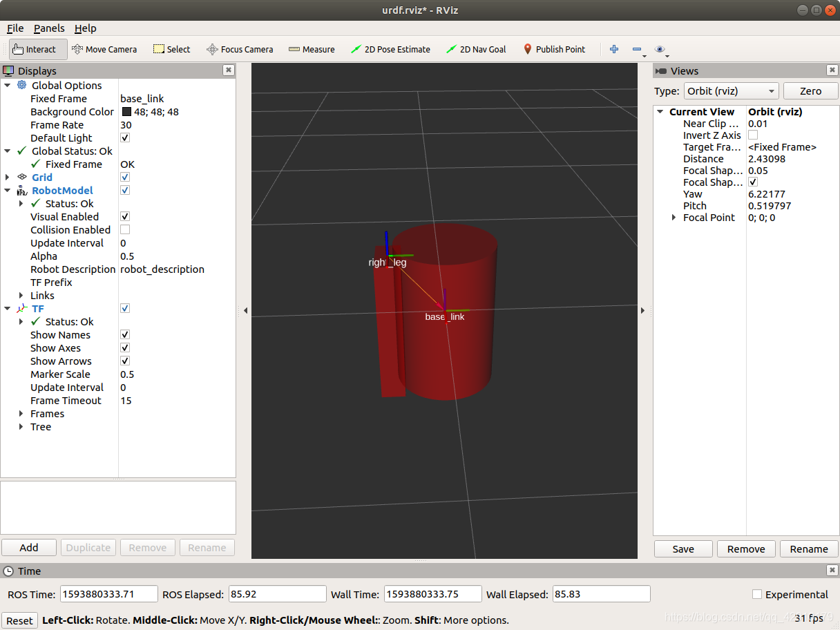The image size is (840, 630).
Task: Close the Views panel
Action: pyautogui.click(x=832, y=70)
